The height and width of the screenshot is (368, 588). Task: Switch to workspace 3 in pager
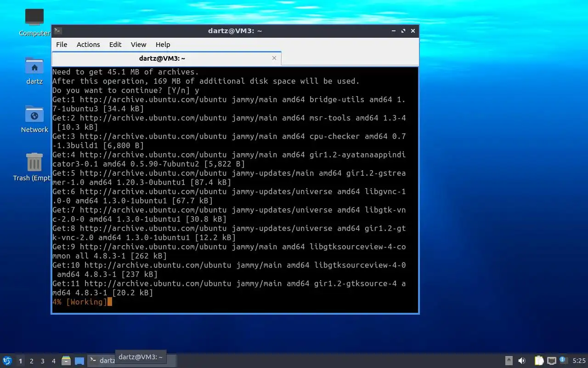[x=42, y=361]
